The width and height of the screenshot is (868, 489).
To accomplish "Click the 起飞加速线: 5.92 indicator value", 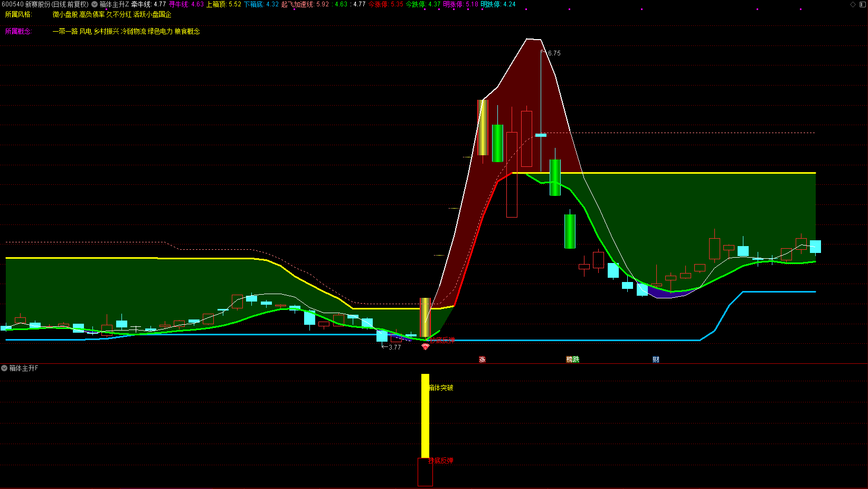I will click(305, 4).
